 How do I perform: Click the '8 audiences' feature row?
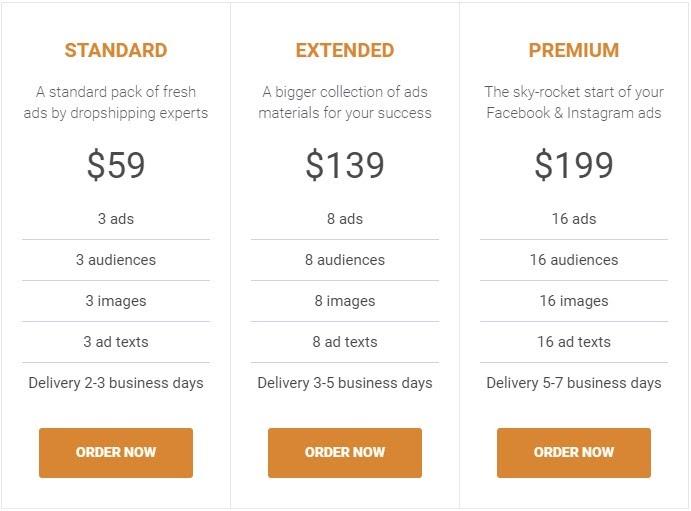(345, 260)
